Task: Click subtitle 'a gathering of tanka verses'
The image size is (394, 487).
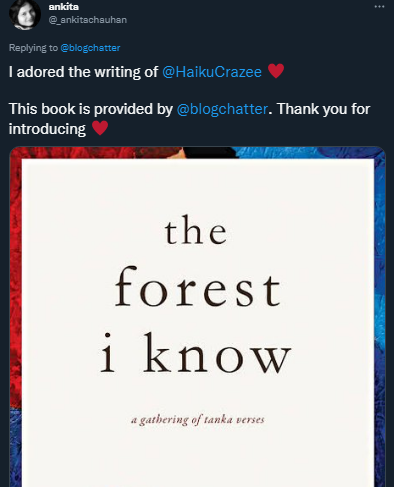Action: tap(198, 420)
